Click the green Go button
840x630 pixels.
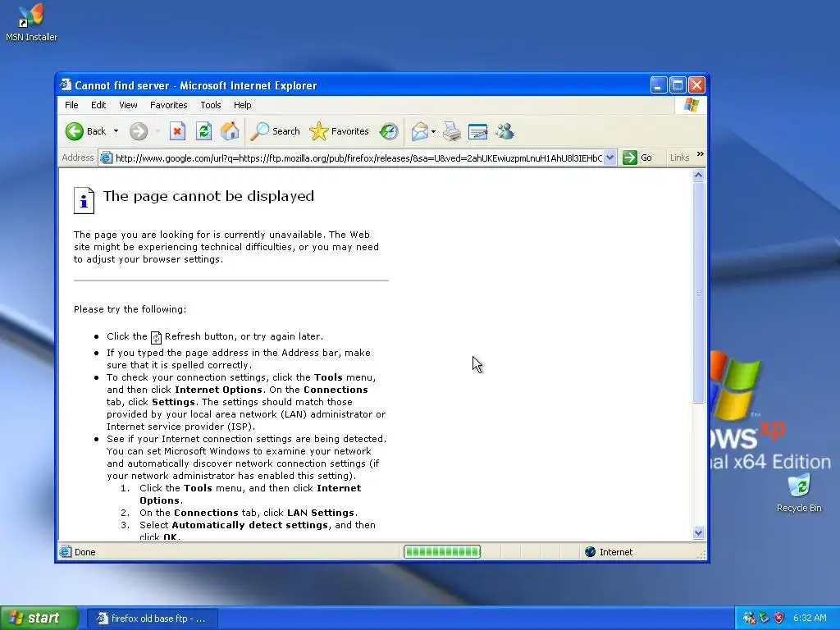[637, 157]
